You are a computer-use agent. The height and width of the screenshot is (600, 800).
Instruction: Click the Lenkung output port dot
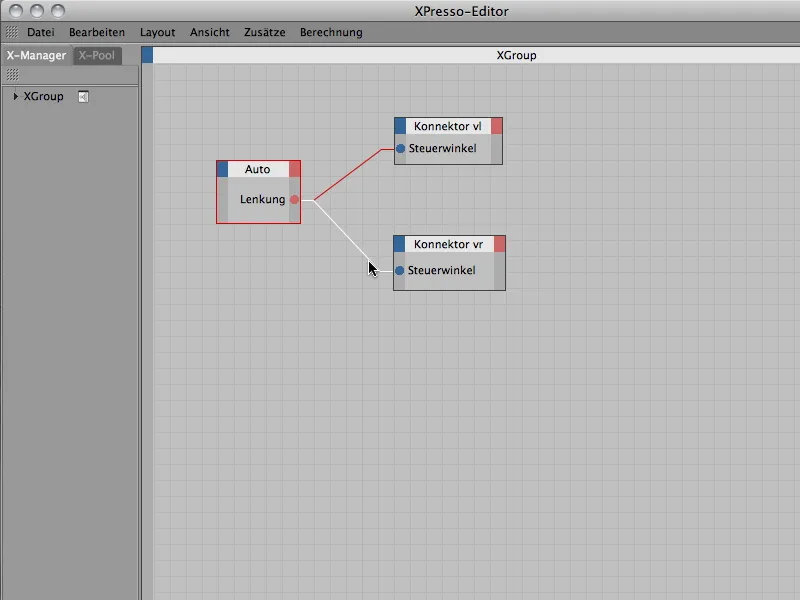pyautogui.click(x=294, y=199)
